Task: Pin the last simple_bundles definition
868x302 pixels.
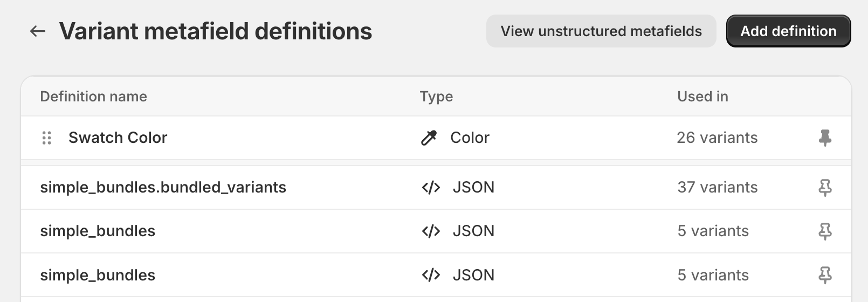Action: coord(824,276)
